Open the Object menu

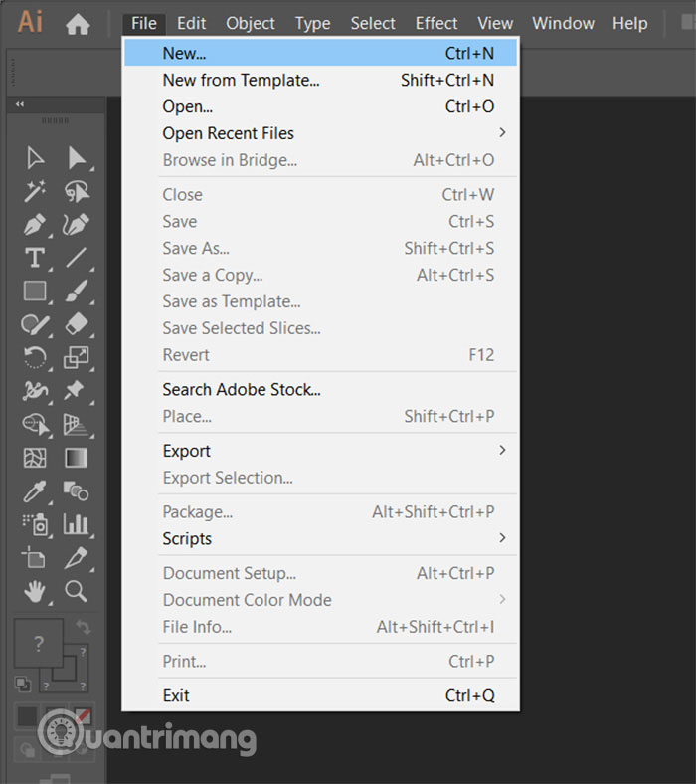(250, 23)
